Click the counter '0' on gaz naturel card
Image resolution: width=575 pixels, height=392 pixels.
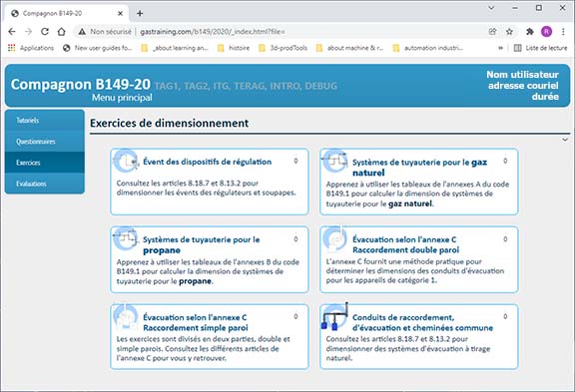[x=505, y=161]
